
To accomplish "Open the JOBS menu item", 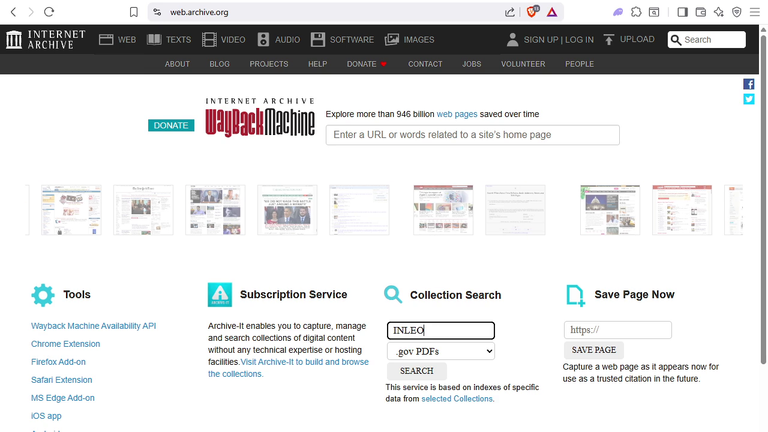I will point(472,64).
